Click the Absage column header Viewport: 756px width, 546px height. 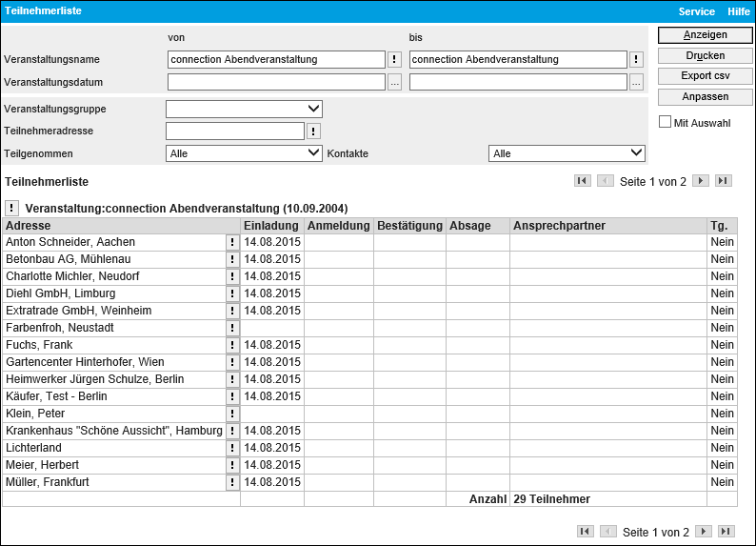point(478,226)
